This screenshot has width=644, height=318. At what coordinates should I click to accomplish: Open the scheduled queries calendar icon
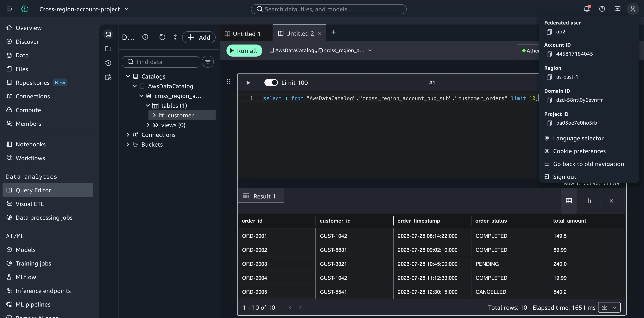coord(108,77)
